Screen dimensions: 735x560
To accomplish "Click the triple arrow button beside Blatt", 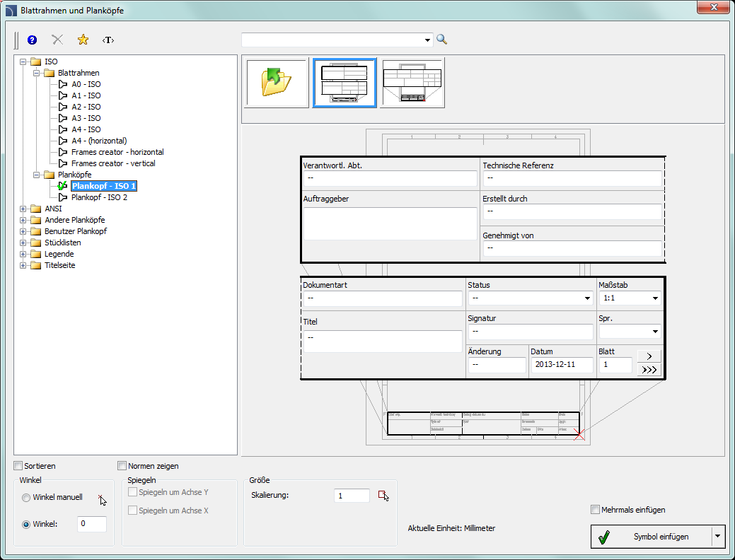I will click(x=649, y=370).
